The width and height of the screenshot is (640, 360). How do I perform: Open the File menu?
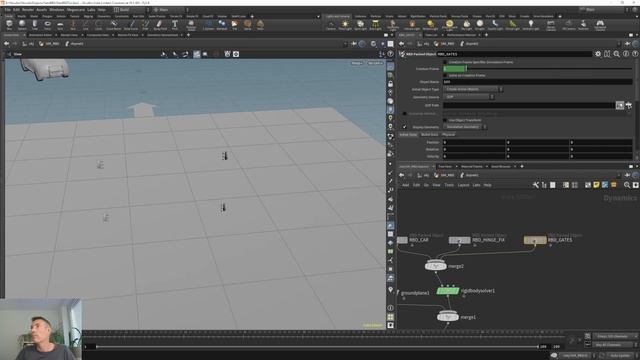click(x=7, y=10)
